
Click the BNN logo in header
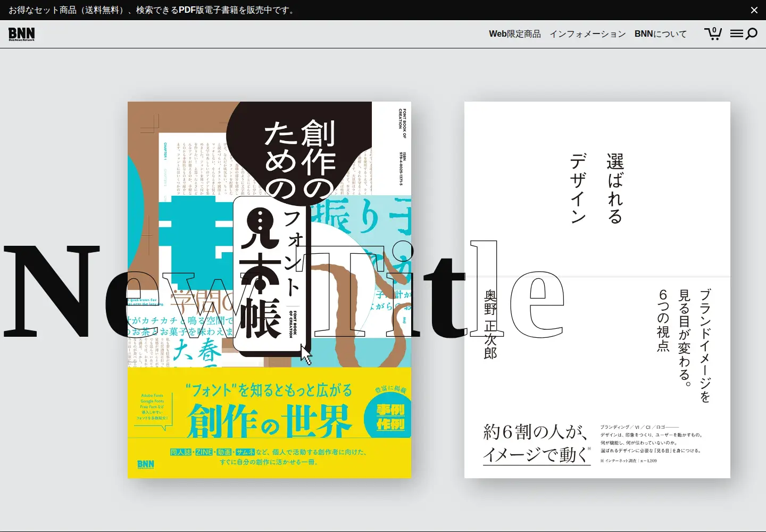coord(21,34)
